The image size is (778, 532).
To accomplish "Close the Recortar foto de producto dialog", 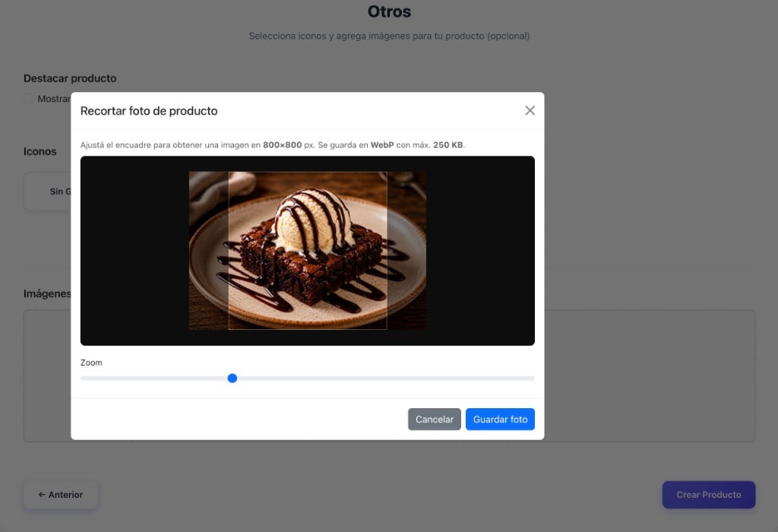I will [x=530, y=111].
